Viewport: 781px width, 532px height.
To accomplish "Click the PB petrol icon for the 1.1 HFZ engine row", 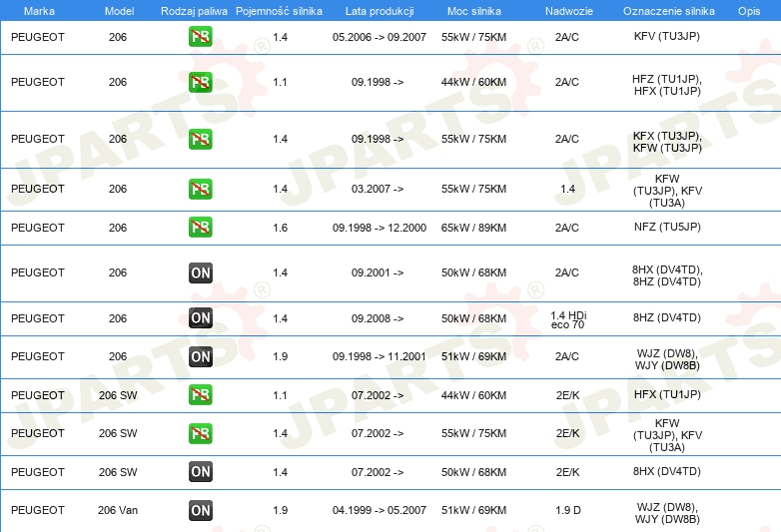I will click(201, 83).
